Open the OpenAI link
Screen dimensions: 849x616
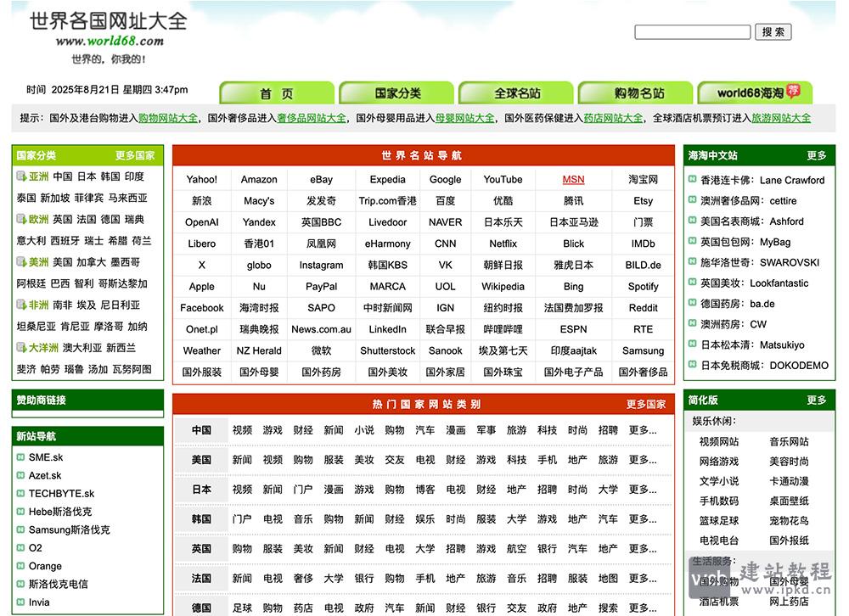point(201,222)
